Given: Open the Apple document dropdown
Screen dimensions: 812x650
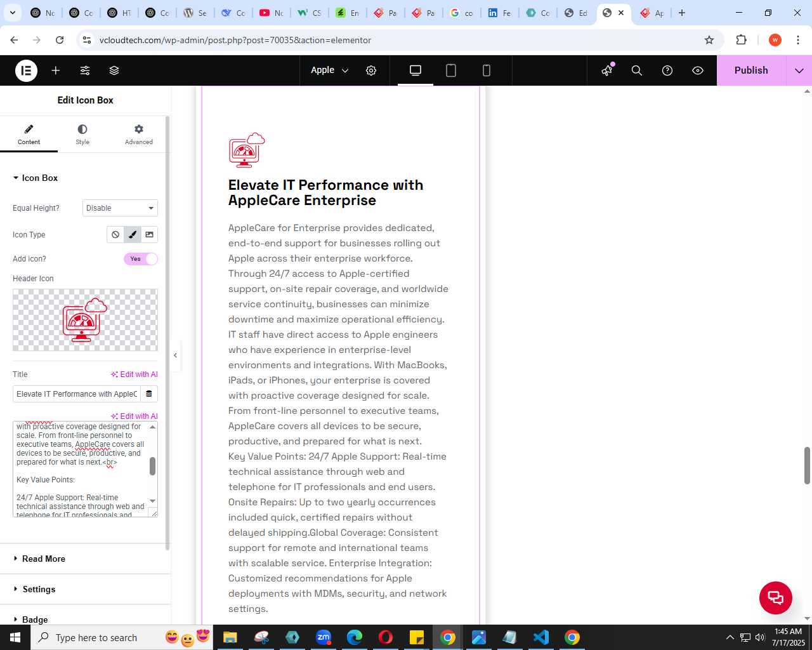Looking at the screenshot, I should click(330, 70).
